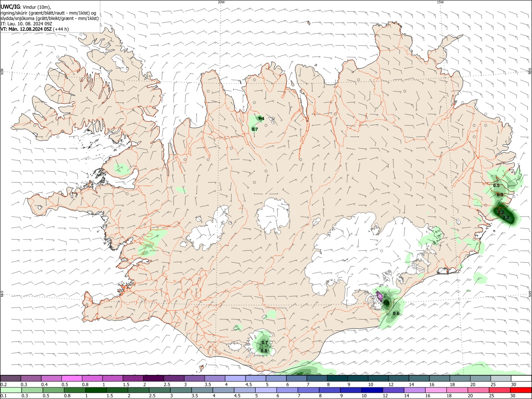The width and height of the screenshot is (532, 399).
Task: Select the light lavender 4.5–5 swatch, top legend row
Action: pos(256,378)
